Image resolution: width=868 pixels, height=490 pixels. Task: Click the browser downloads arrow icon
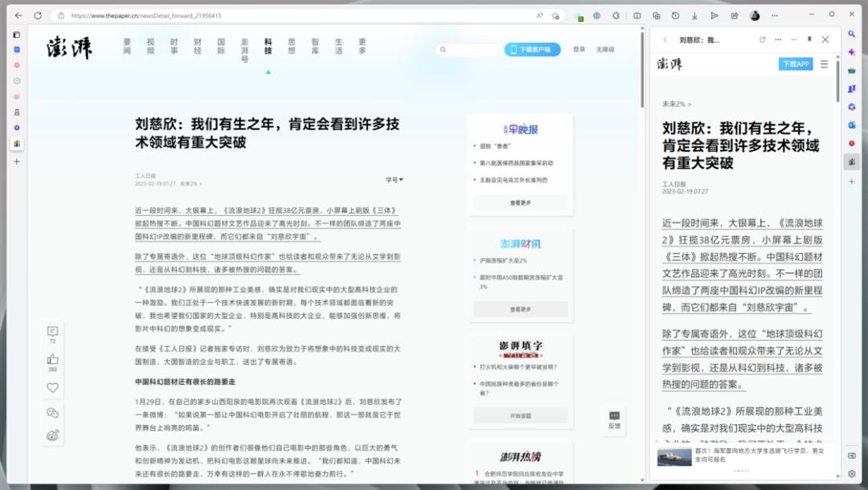694,15
